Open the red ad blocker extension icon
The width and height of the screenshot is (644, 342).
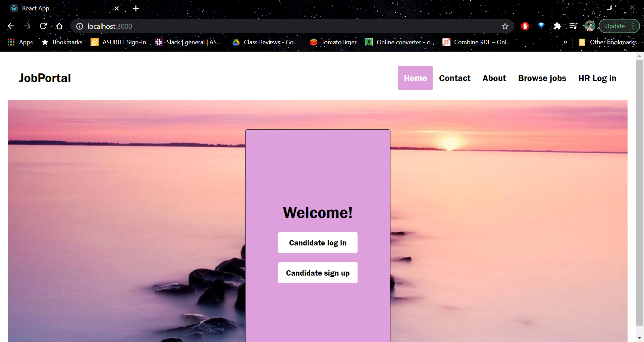525,26
